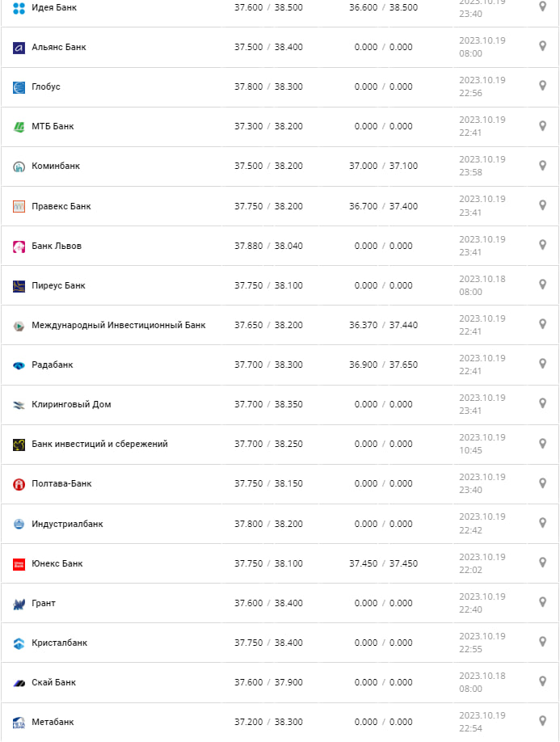This screenshot has width=560, height=742.
Task: Click location pin in Метабанк row
Action: [x=543, y=722]
